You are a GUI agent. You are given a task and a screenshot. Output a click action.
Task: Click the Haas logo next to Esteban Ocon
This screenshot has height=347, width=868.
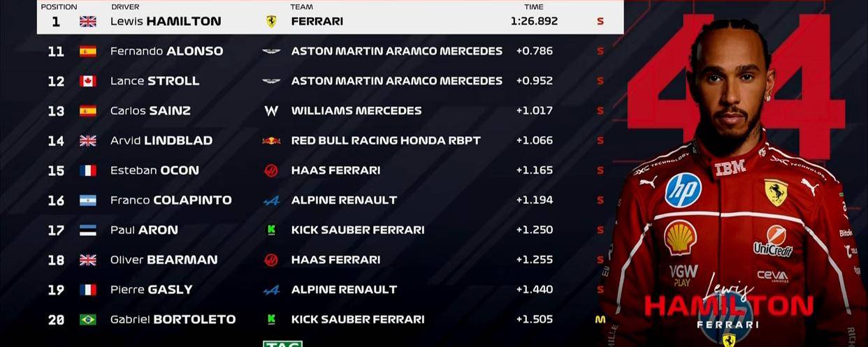click(271, 170)
